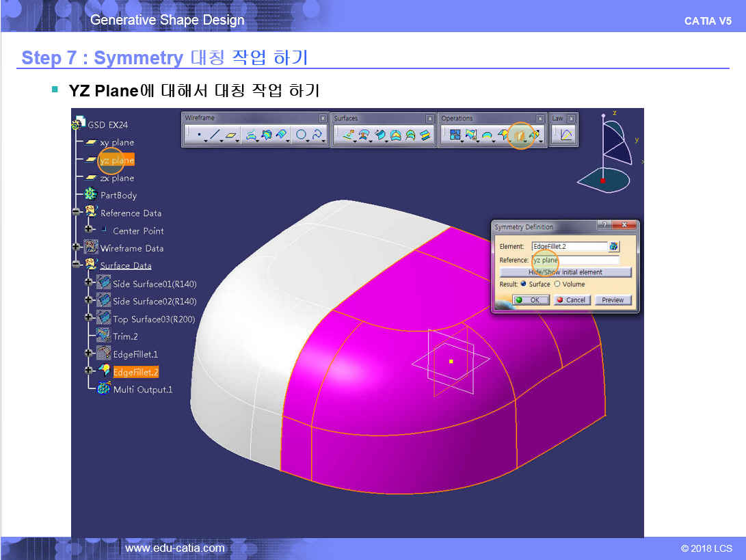
Task: Expand the EdgeFillet.1 tree node
Action: (x=89, y=354)
